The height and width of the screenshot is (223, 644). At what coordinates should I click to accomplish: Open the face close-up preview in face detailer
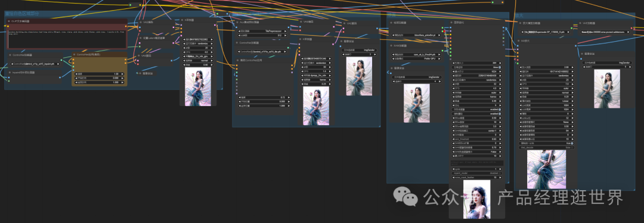(476, 200)
